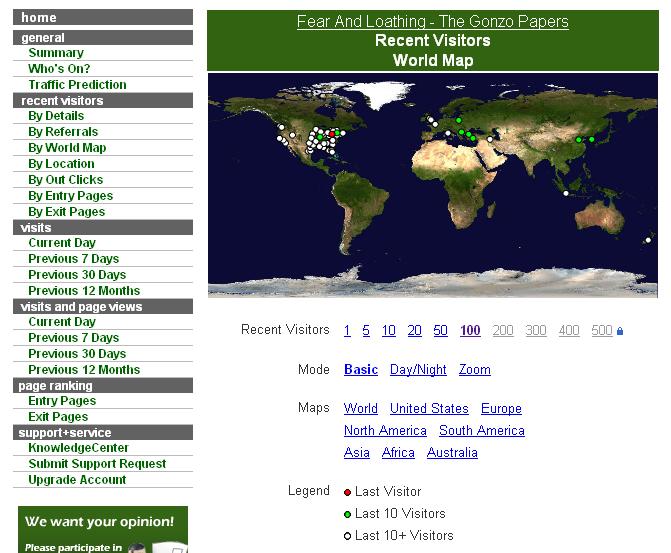Image resolution: width=671 pixels, height=553 pixels.
Task: Open Previous 30 Days under visits and page views
Action: pos(77,354)
